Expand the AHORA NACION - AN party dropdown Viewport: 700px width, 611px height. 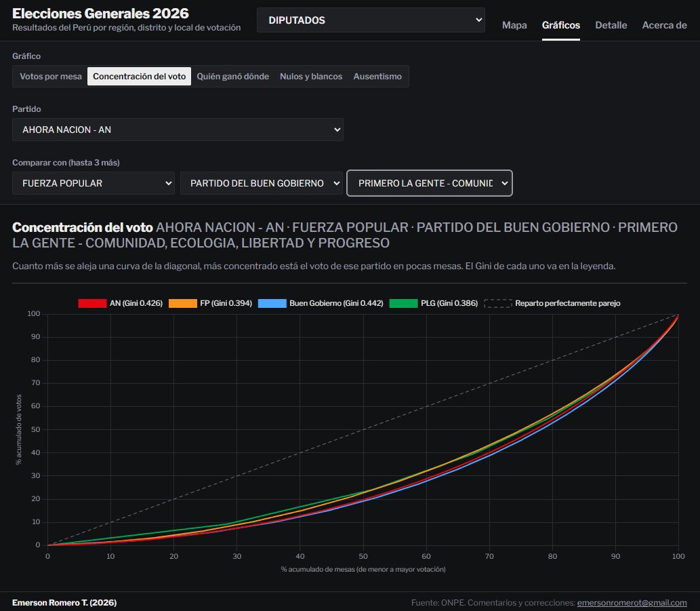pos(178,130)
